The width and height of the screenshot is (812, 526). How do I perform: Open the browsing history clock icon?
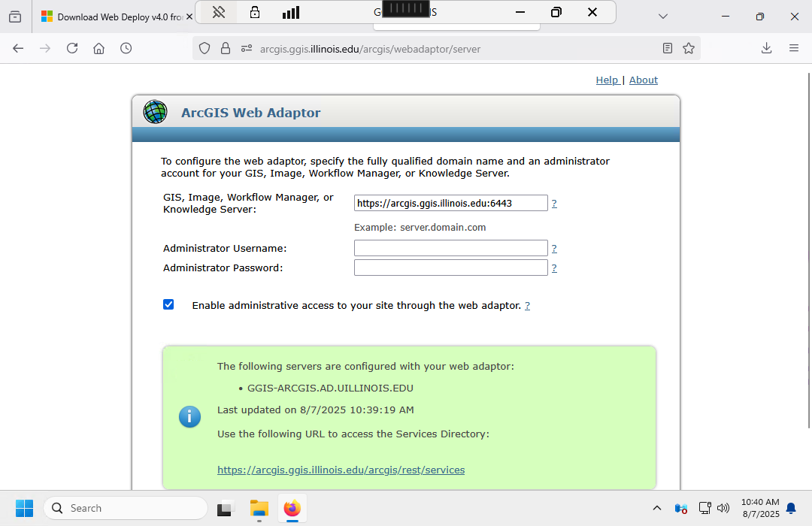tap(126, 48)
